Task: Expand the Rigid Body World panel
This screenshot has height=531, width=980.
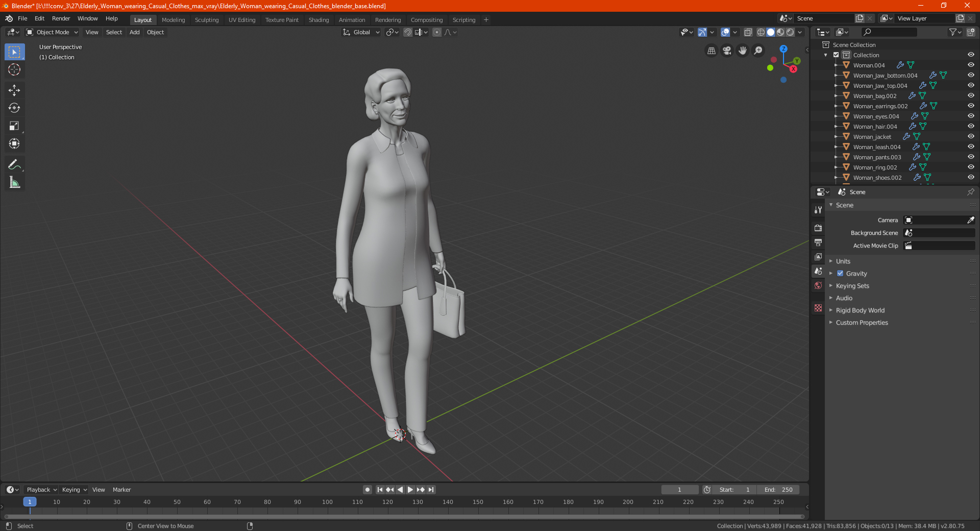Action: click(x=860, y=310)
